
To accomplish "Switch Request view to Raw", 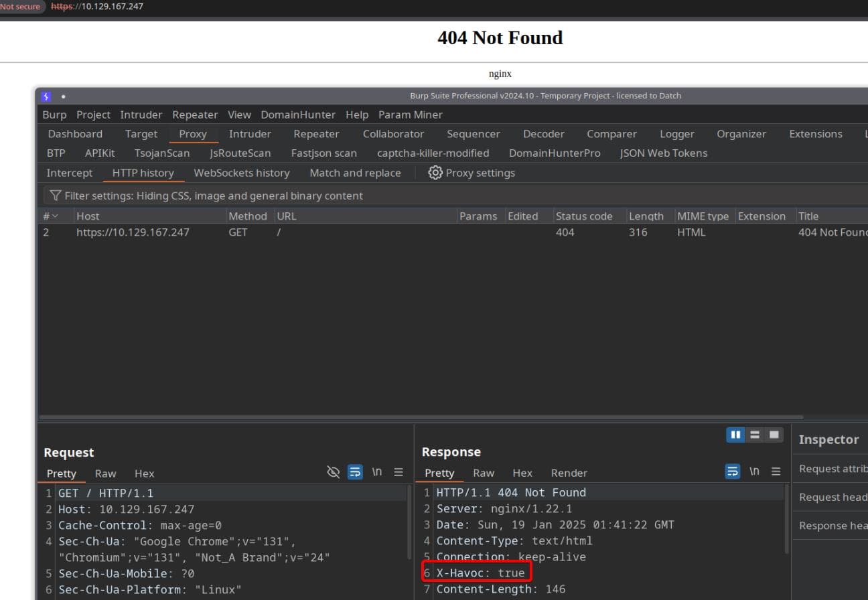I will pyautogui.click(x=106, y=473).
